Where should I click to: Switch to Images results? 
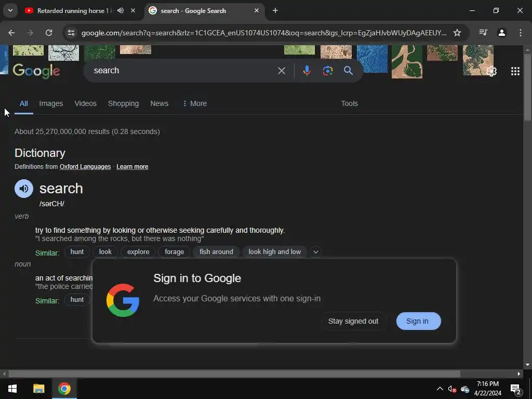click(51, 103)
